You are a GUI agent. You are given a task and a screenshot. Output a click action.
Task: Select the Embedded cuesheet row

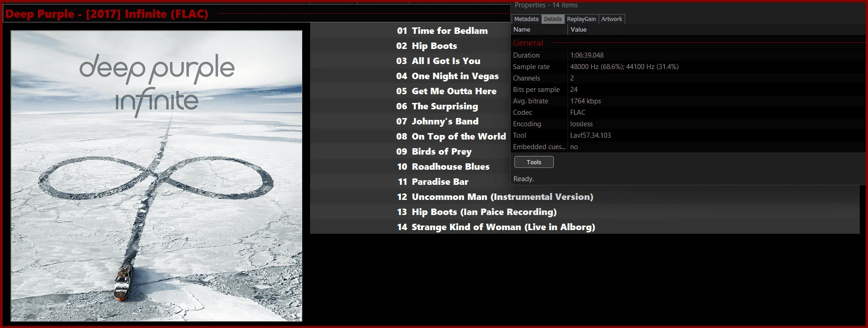coord(688,147)
